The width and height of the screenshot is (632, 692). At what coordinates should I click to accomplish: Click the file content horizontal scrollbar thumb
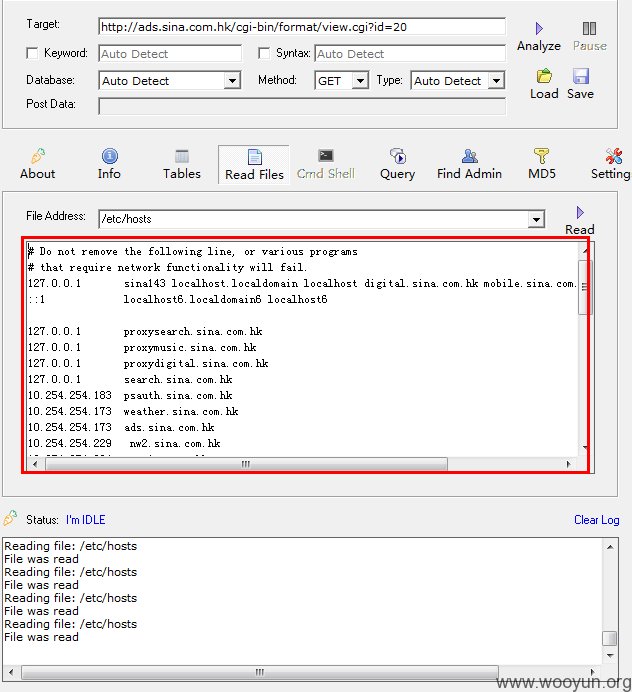point(246,464)
